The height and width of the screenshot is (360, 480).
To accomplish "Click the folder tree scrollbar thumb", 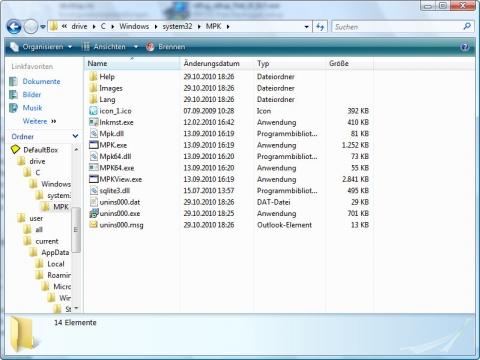I will coord(76,230).
